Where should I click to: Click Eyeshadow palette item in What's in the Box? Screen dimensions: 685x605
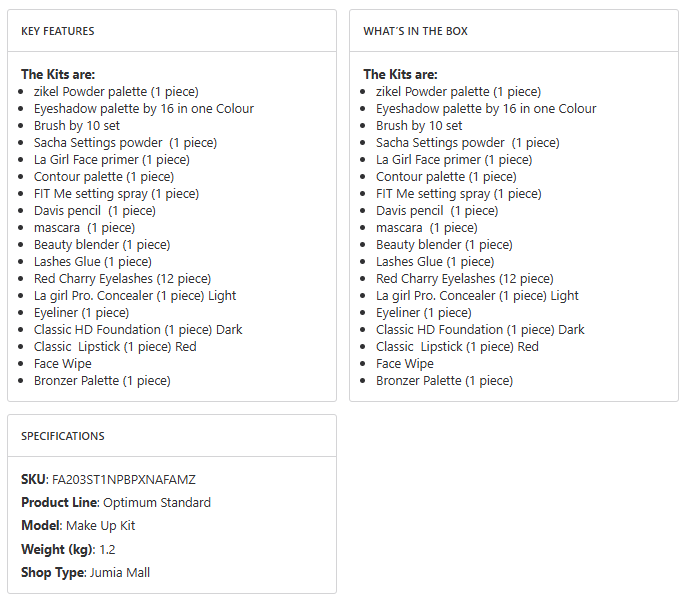point(486,109)
